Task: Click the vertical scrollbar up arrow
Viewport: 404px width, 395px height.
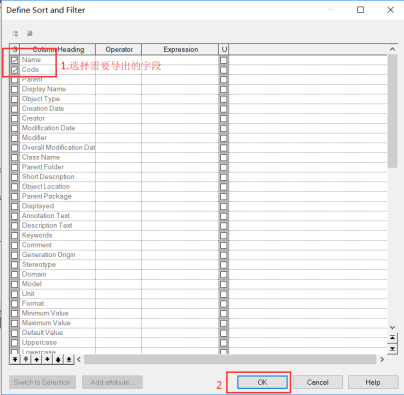Action: tap(393, 49)
